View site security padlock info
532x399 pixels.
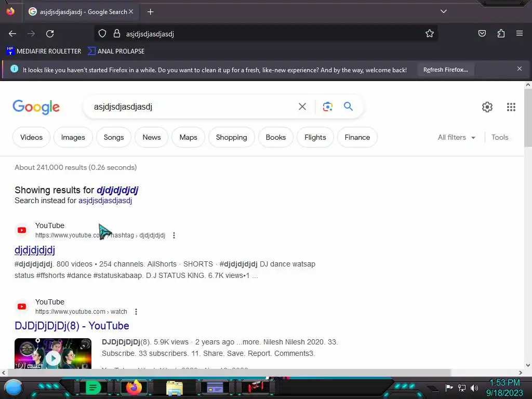(117, 34)
